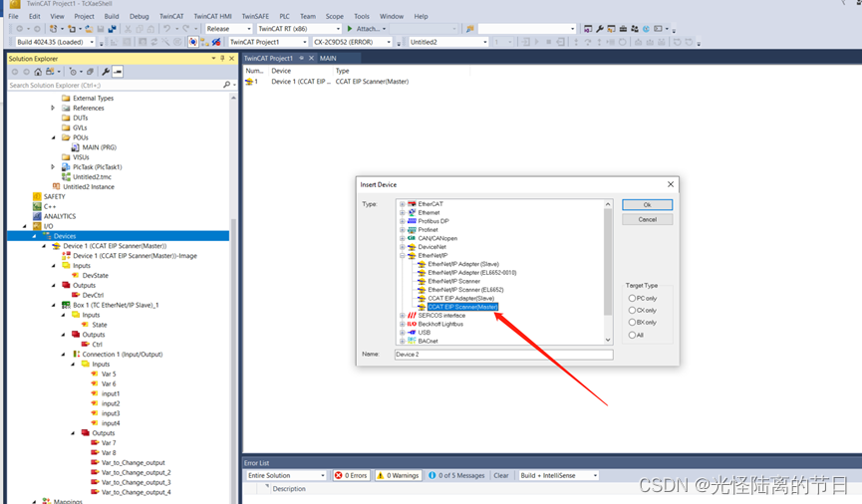Pin the Solution Explorer panel
Viewport: 862px width, 504px height.
(x=222, y=58)
